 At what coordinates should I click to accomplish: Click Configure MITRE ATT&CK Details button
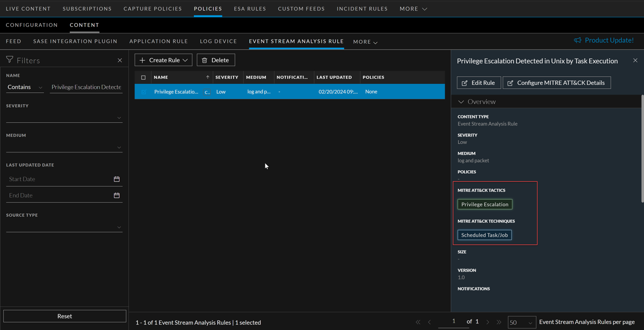[x=556, y=83]
